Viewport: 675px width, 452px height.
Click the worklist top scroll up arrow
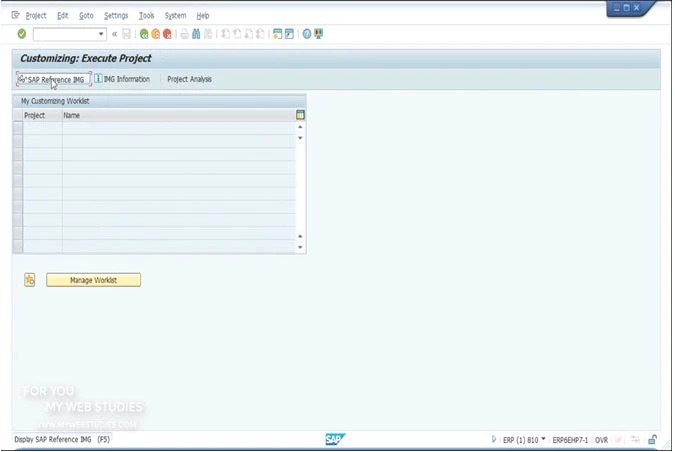(x=300, y=127)
